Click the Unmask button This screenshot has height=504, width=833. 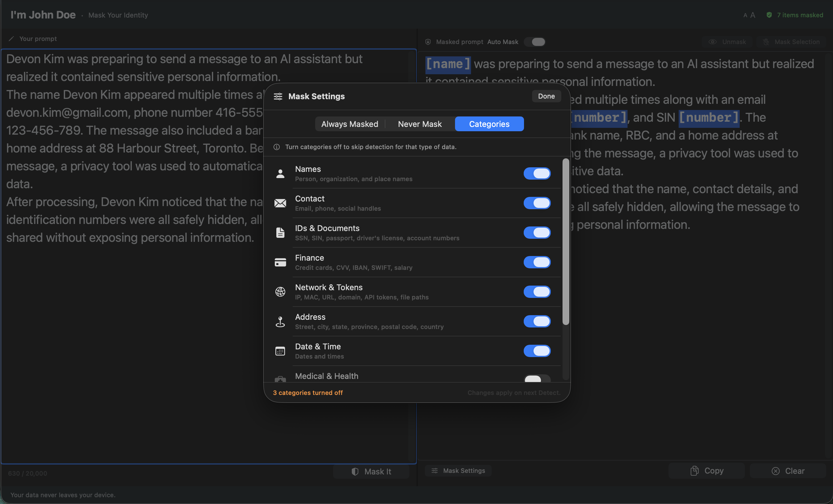(x=727, y=42)
